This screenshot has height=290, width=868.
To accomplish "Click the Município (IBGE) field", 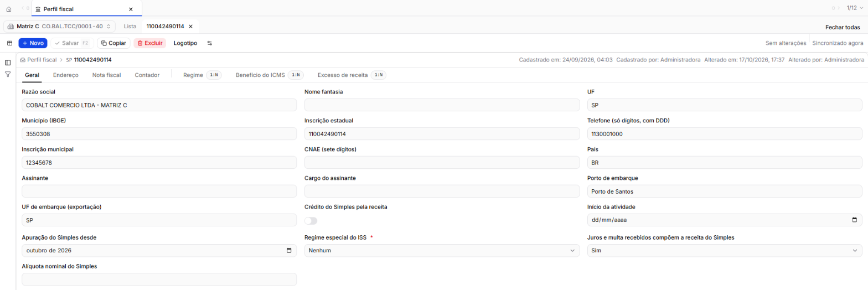I will coord(159,134).
